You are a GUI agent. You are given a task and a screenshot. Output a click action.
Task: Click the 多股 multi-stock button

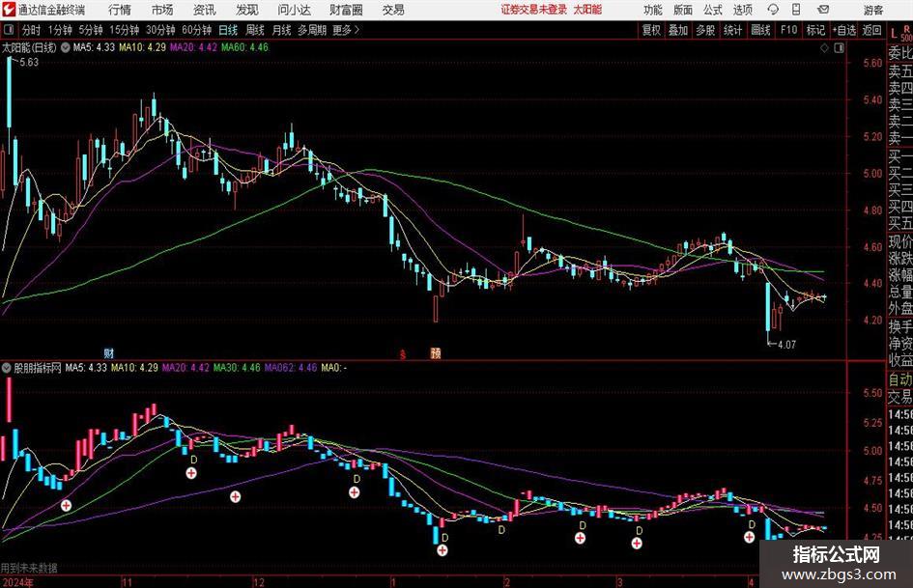(705, 30)
